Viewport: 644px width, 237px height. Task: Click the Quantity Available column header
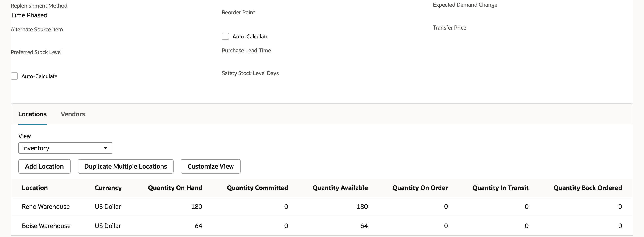tap(340, 188)
